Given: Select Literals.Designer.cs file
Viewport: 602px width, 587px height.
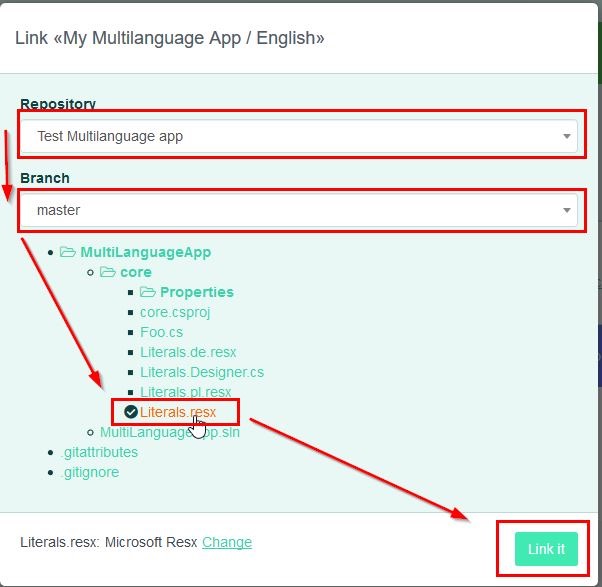Looking at the screenshot, I should click(x=201, y=372).
